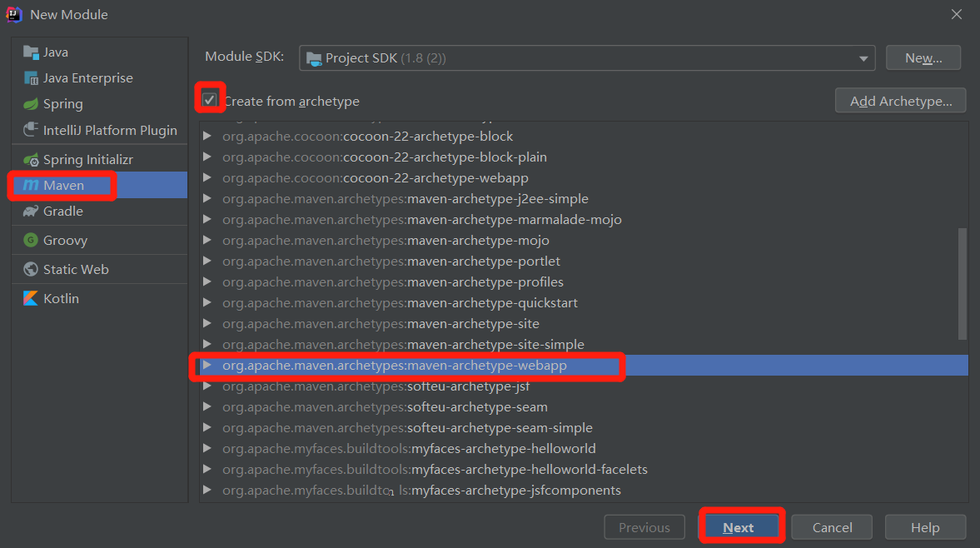Toggle the Create from archetype checkbox
980x548 pixels.
(x=209, y=100)
